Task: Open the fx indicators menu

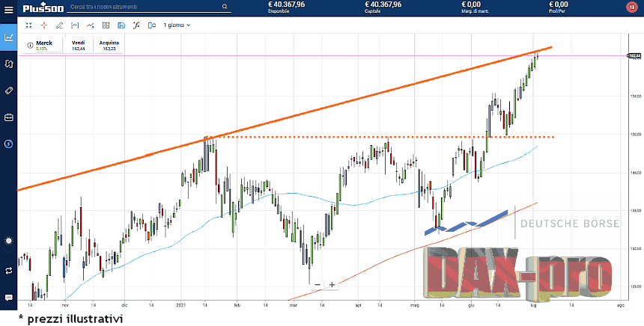Action: [x=136, y=25]
